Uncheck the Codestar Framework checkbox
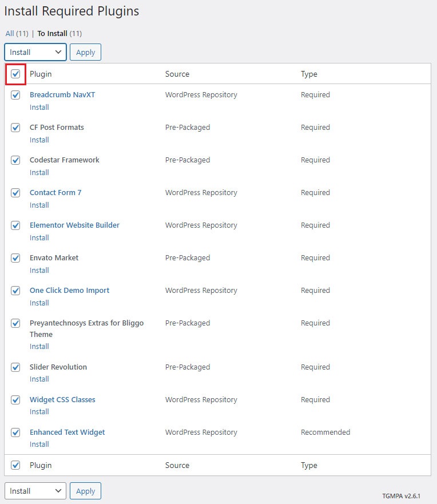Image resolution: width=437 pixels, height=504 pixels. coord(15,160)
